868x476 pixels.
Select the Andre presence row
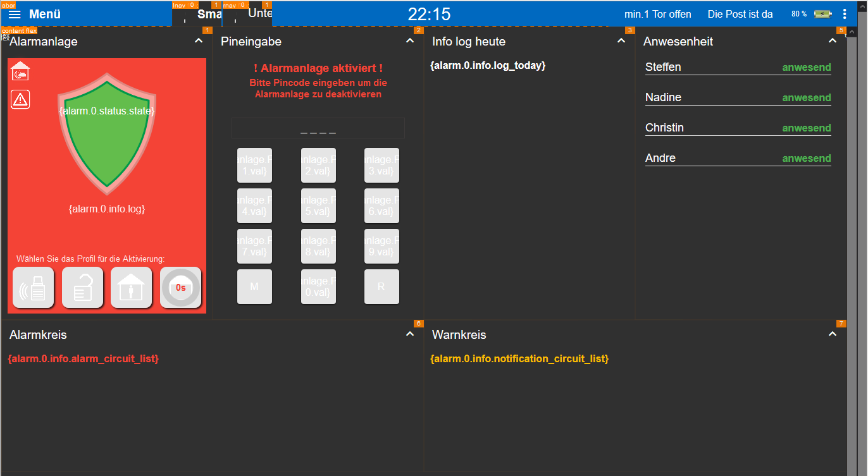(738, 159)
